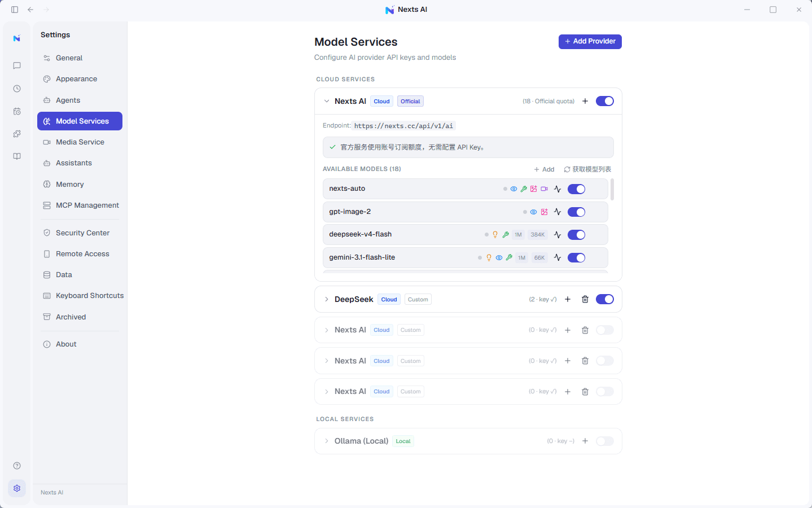Click the Nexts AI logo in left rail
The width and height of the screenshot is (812, 508).
click(x=17, y=38)
